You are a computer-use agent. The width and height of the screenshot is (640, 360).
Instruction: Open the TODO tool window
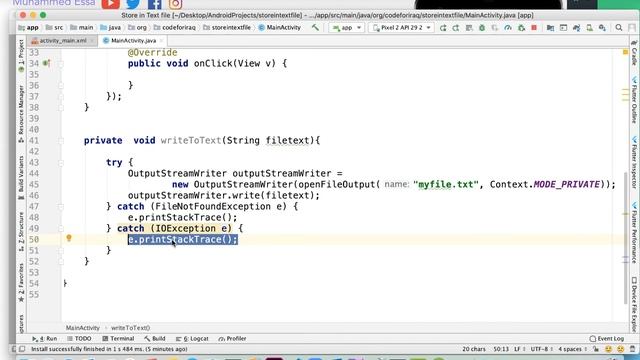(79, 338)
